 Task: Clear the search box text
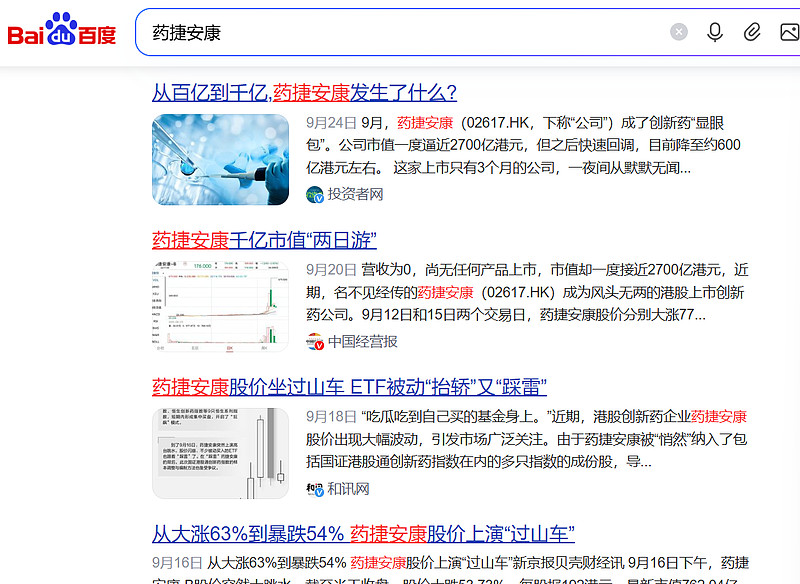point(679,32)
